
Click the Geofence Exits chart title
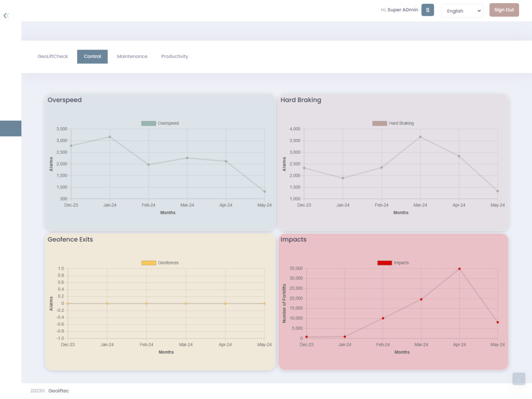[70, 239]
